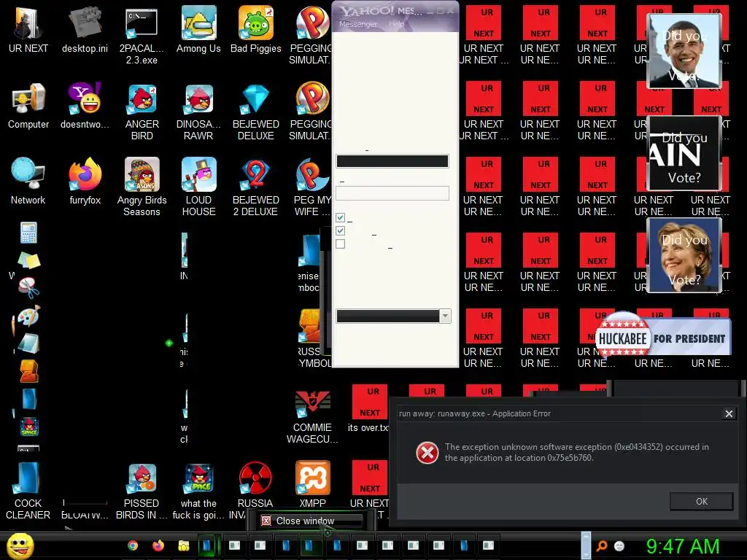Open Angry Birds Space small icon

[x=29, y=427]
